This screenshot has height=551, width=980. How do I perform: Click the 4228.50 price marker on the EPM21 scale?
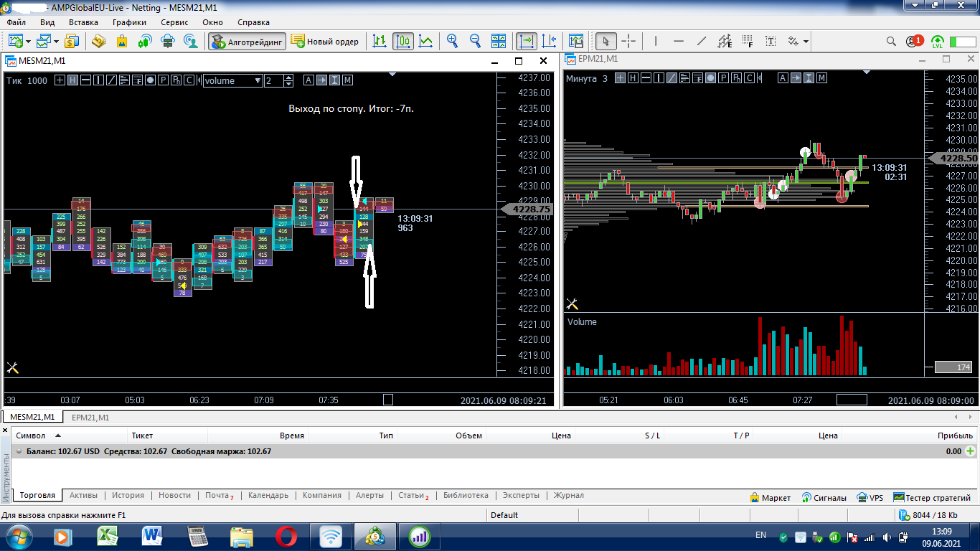pos(955,158)
